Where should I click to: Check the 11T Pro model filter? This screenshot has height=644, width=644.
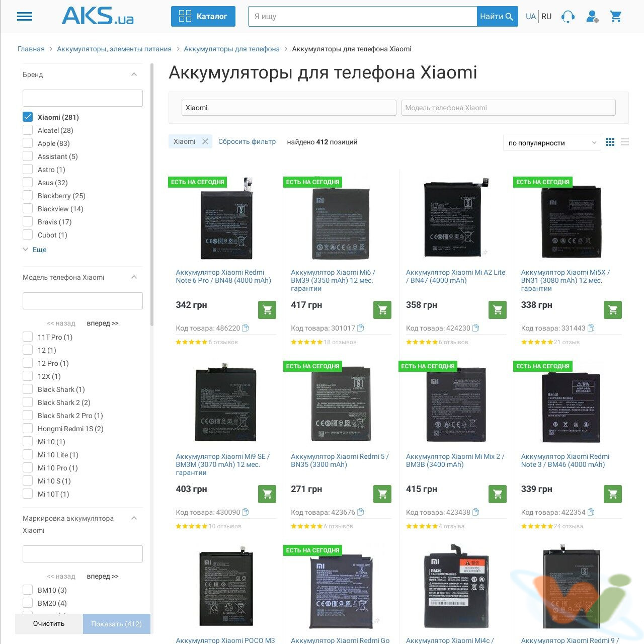click(x=28, y=337)
